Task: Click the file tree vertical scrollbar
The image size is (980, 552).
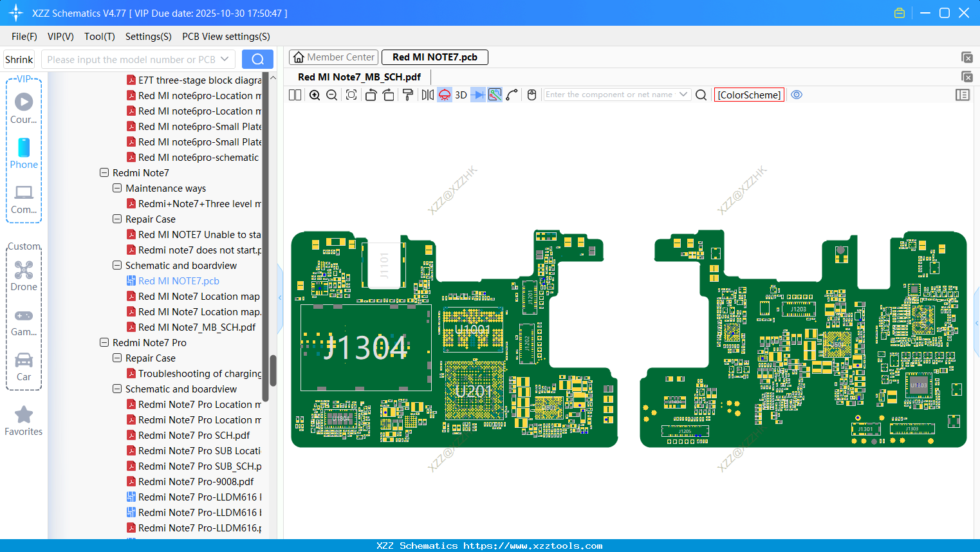Action: point(273,371)
